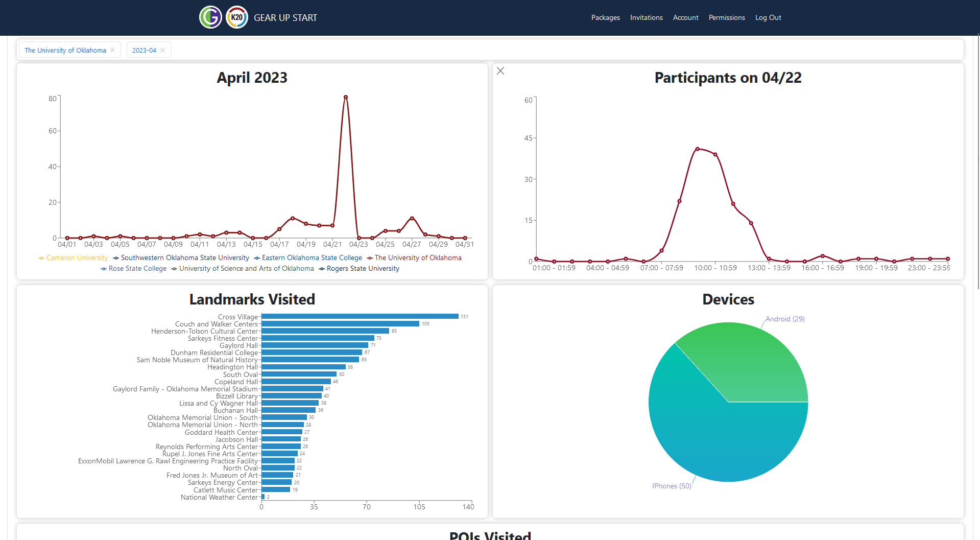Click the Gaylord Hall bar
Image resolution: width=980 pixels, height=540 pixels.
pyautogui.click(x=315, y=345)
